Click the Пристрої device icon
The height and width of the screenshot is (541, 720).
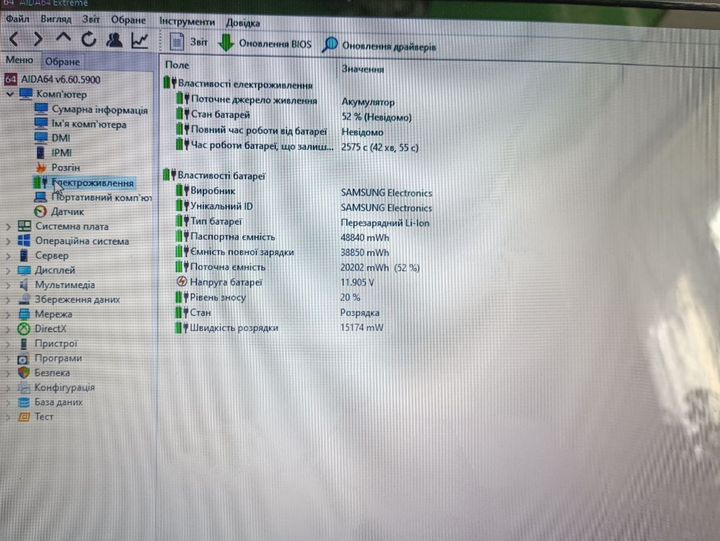[24, 343]
